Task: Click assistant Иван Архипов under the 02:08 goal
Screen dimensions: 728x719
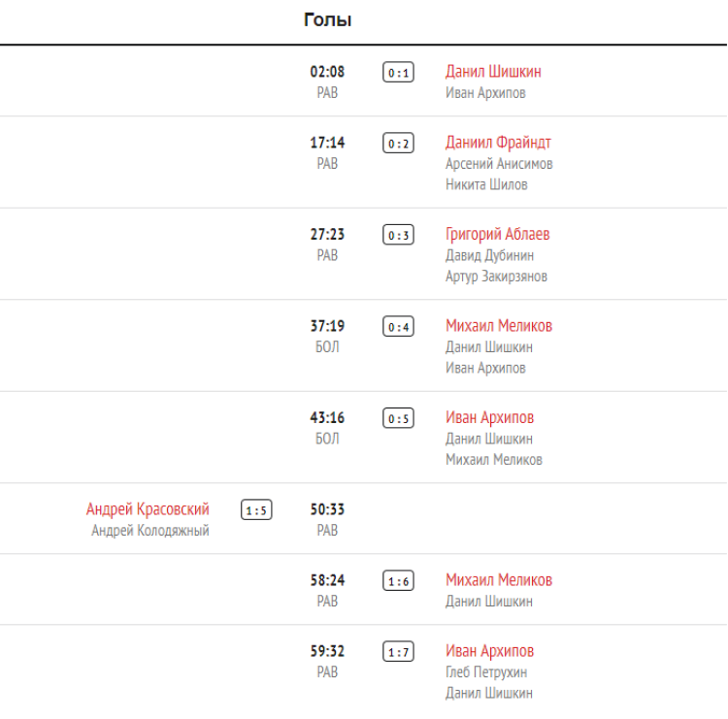Action: [485, 93]
